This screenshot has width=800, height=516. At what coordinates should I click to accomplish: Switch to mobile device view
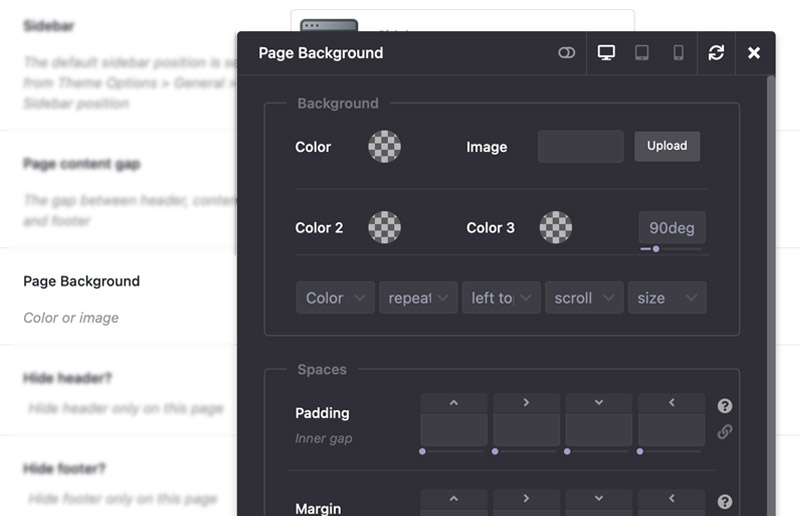click(x=678, y=53)
